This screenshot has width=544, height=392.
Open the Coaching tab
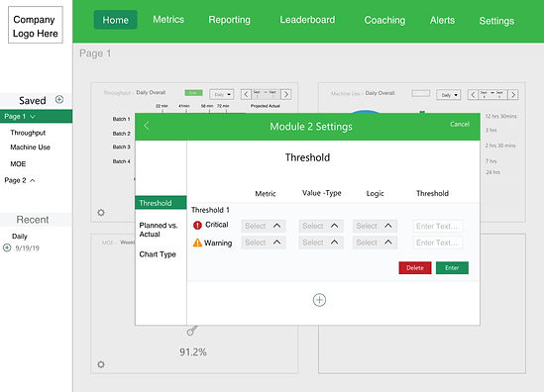pos(384,20)
